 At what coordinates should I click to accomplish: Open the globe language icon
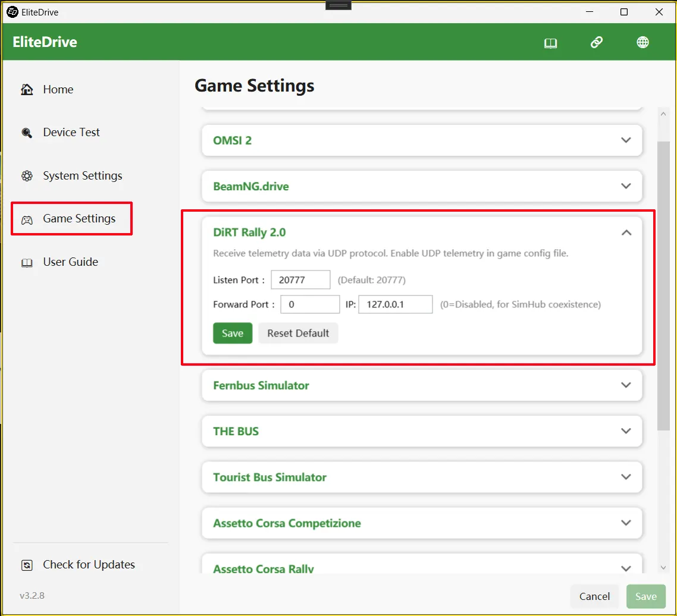[x=642, y=42]
